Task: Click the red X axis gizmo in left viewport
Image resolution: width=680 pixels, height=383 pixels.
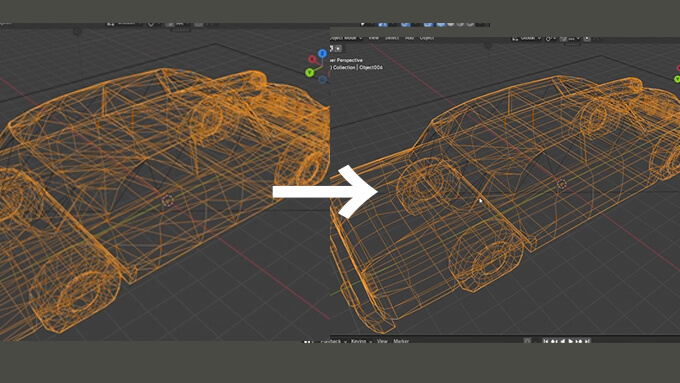Action: point(312,59)
